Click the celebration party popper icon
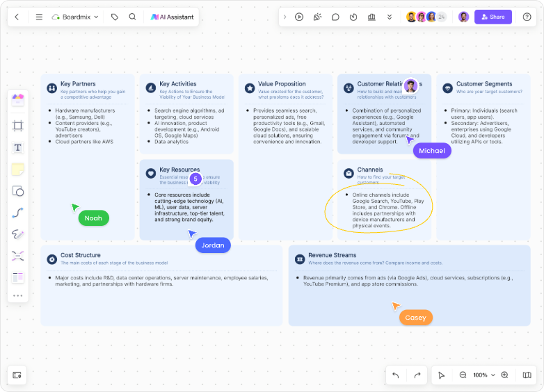Viewport: 544px width, 392px height. point(317,17)
